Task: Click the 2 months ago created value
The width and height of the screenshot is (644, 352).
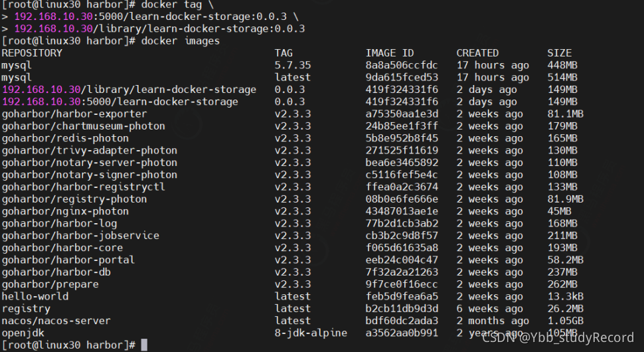Action: click(493, 321)
